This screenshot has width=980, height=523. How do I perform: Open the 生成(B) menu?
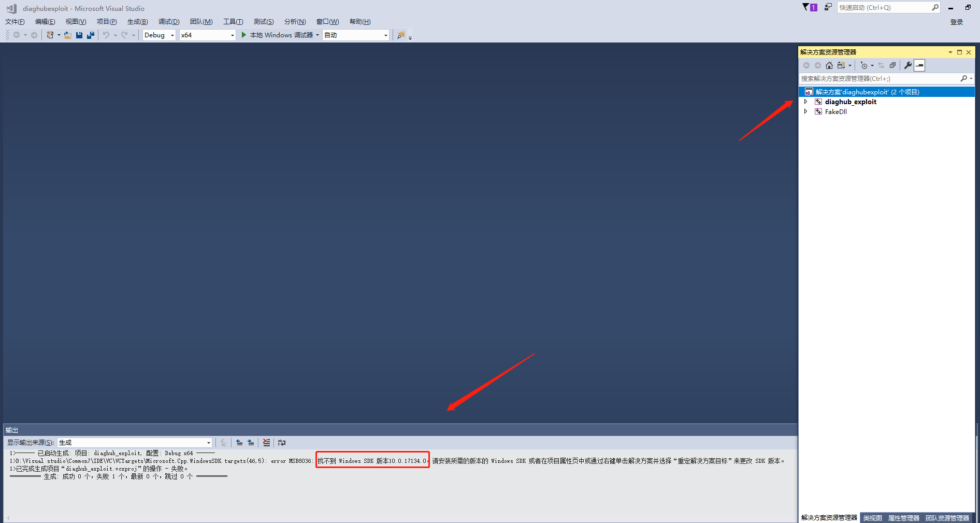coord(138,21)
